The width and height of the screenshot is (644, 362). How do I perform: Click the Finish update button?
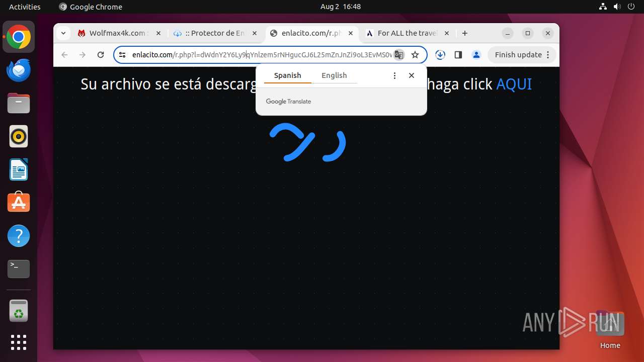[x=522, y=55]
